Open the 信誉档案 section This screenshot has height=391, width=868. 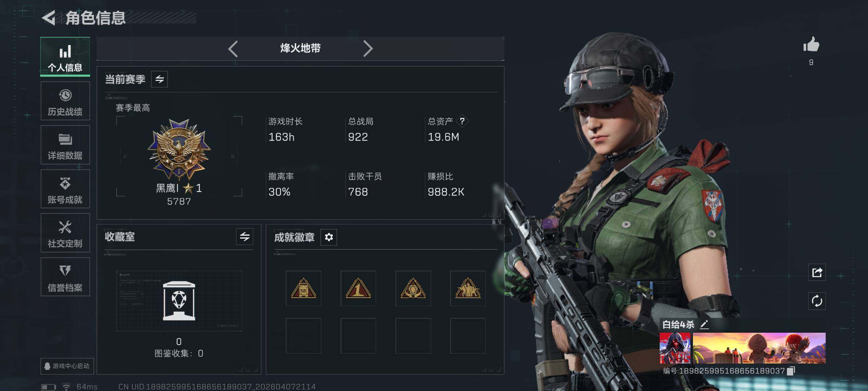point(65,277)
